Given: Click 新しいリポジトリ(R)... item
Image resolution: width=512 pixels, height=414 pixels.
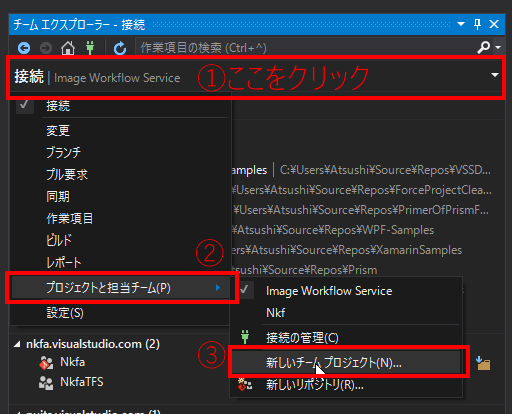Looking at the screenshot, I should (x=346, y=385).
